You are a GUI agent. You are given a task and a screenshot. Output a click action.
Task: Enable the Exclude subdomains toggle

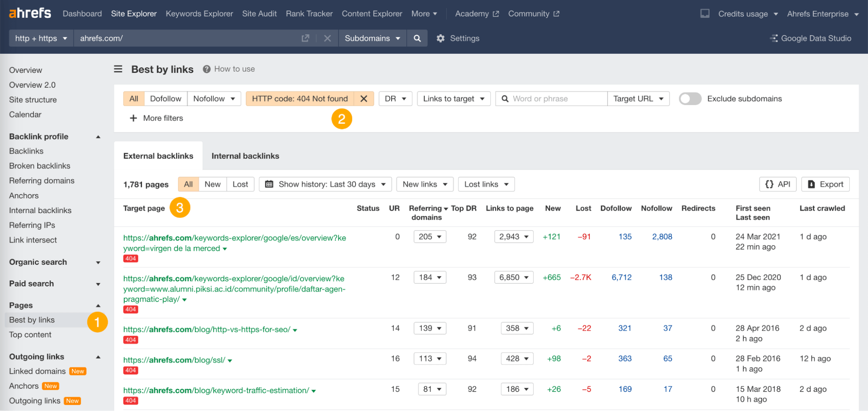(x=690, y=99)
